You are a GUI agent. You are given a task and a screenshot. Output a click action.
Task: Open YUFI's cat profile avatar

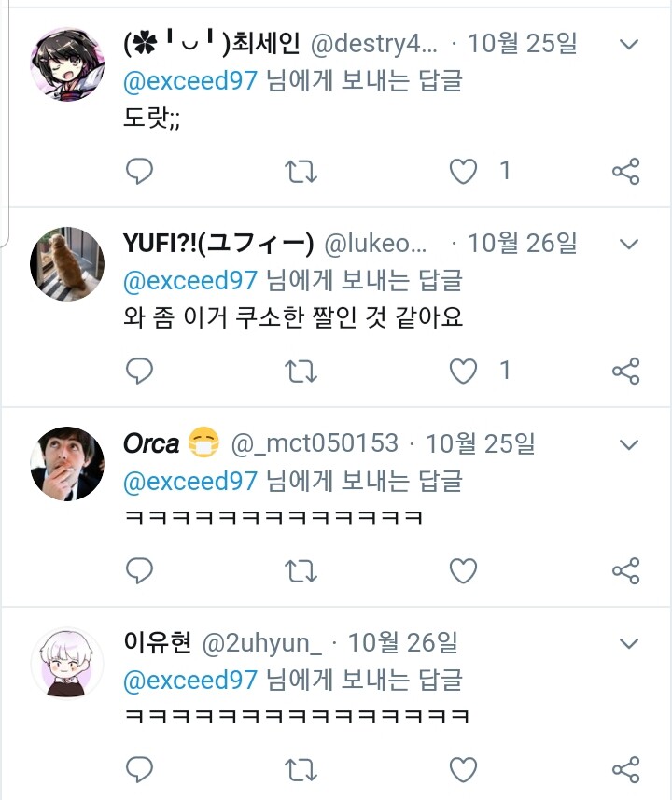(67, 264)
